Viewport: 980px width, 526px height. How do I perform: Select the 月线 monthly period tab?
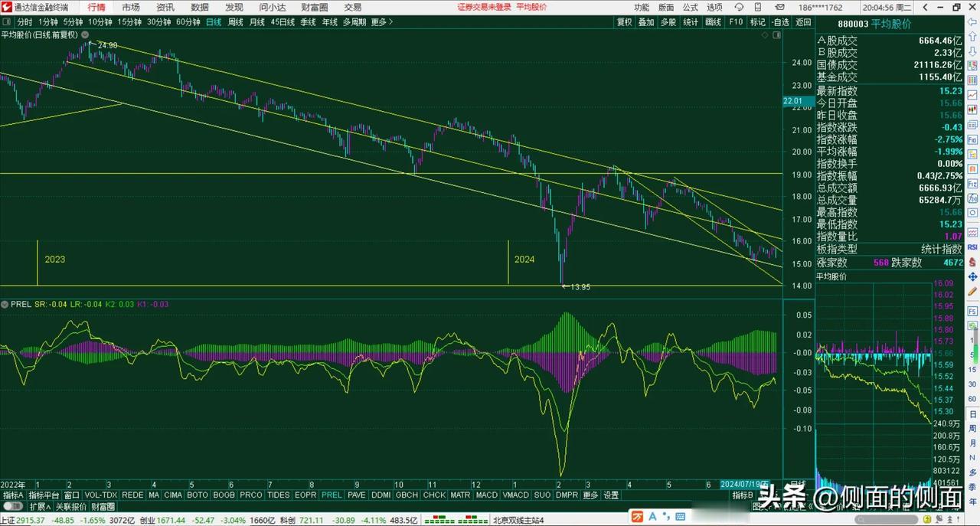coord(257,22)
